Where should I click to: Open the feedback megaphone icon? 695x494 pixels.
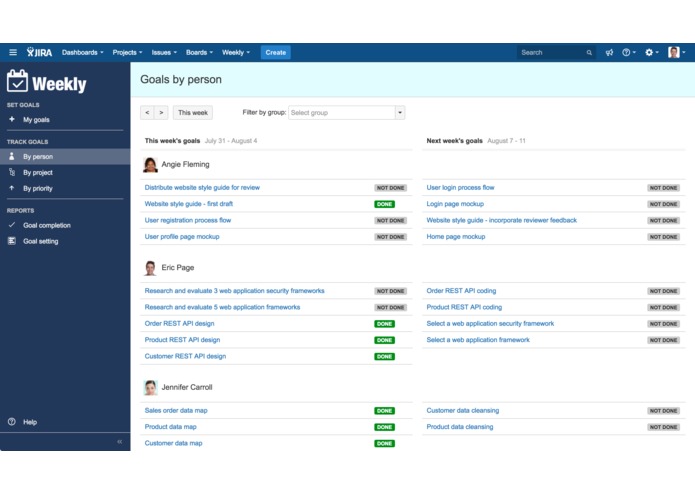(609, 52)
